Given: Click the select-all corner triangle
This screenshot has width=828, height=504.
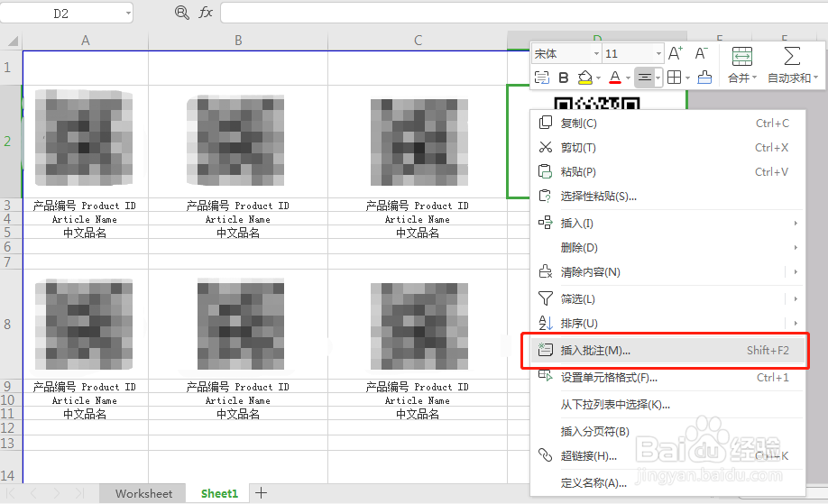Looking at the screenshot, I should tap(12, 41).
